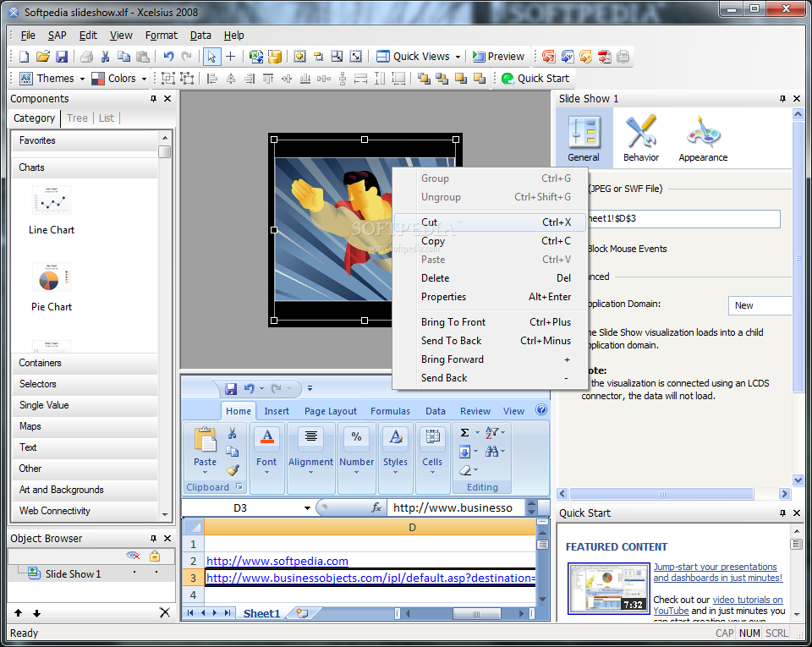Click the Quick Start toolbar button
This screenshot has height=647, width=812.
pyautogui.click(x=536, y=78)
